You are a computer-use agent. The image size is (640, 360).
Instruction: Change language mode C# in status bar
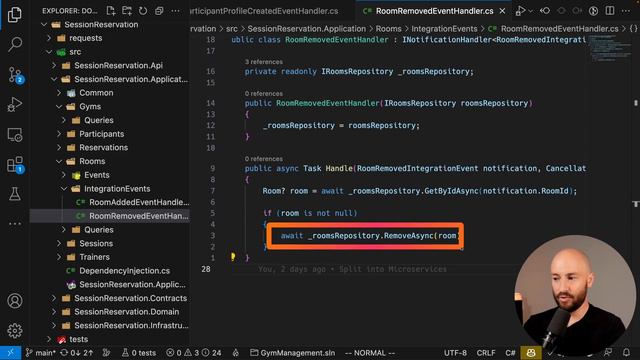510,353
